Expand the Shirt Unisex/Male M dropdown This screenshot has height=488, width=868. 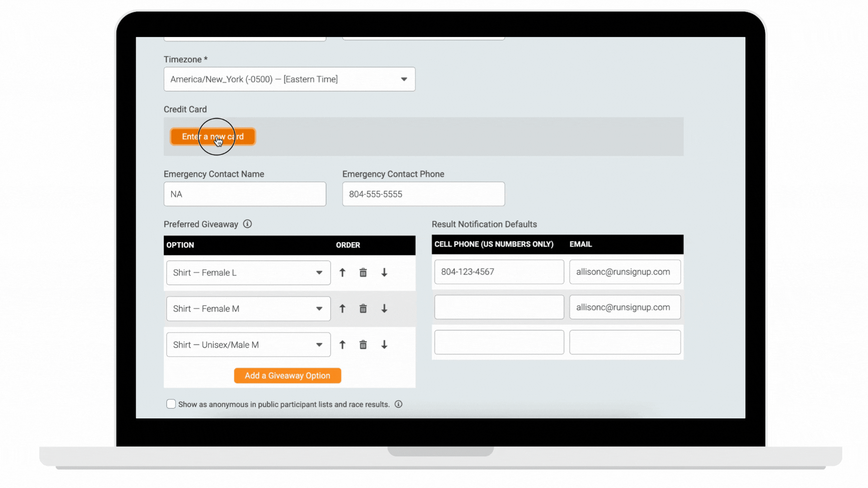(x=248, y=345)
